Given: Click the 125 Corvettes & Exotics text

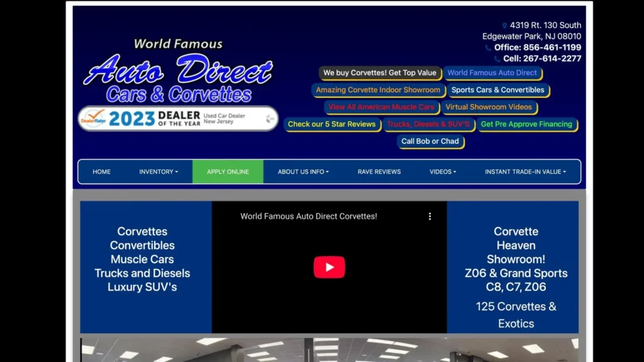Looking at the screenshot, I should [516, 315].
